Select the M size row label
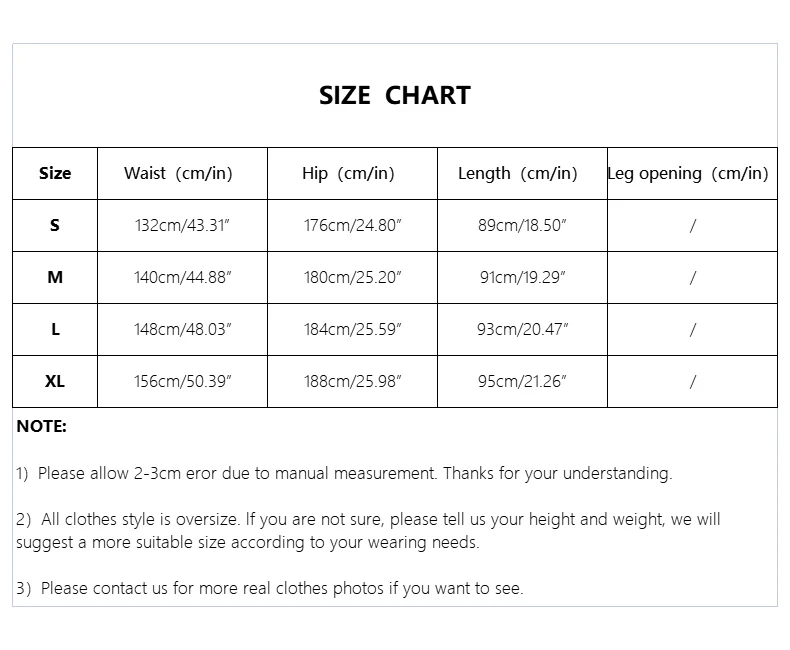This screenshot has width=790, height=650. point(55,277)
